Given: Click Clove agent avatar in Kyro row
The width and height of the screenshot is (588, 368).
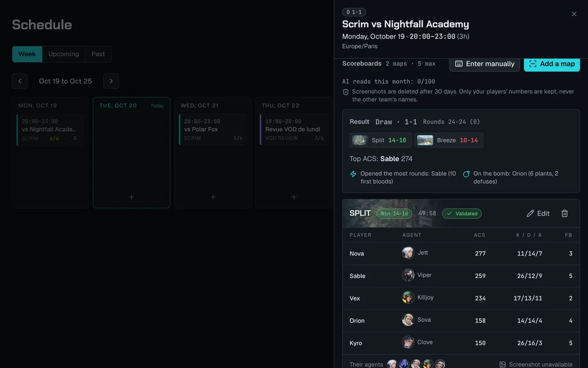Looking at the screenshot, I should tap(408, 342).
